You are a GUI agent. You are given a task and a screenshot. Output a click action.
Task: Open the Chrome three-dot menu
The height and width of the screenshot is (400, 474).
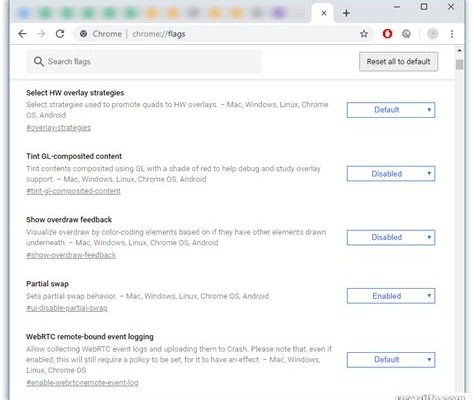[x=452, y=34]
